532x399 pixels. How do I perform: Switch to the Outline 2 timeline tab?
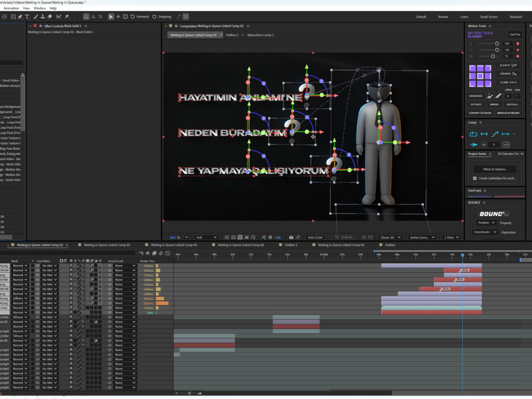[291, 245]
